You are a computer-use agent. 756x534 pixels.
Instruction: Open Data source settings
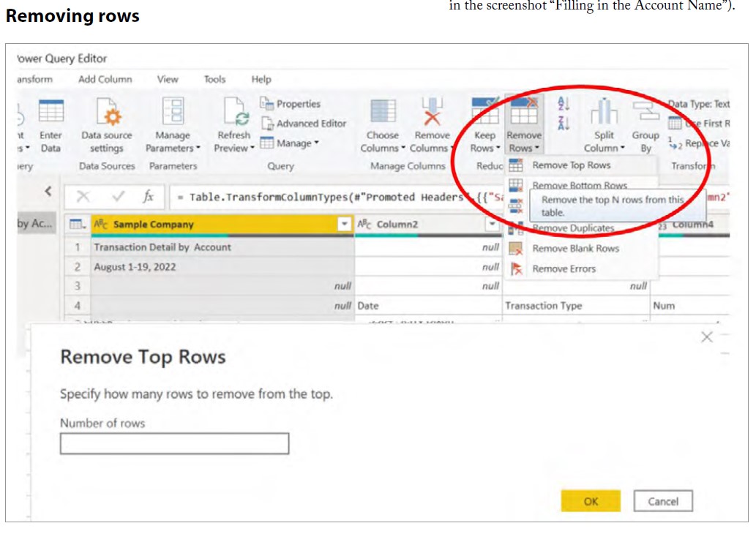click(107, 127)
